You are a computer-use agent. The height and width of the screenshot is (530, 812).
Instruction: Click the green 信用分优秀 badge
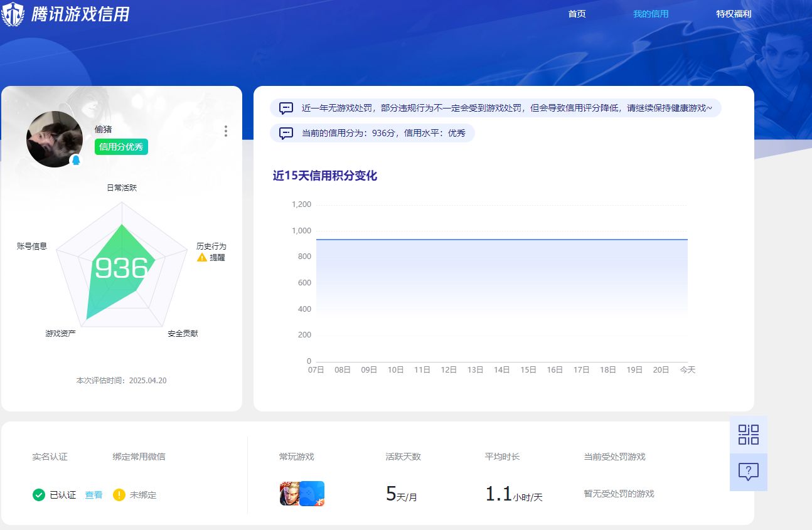coord(122,147)
